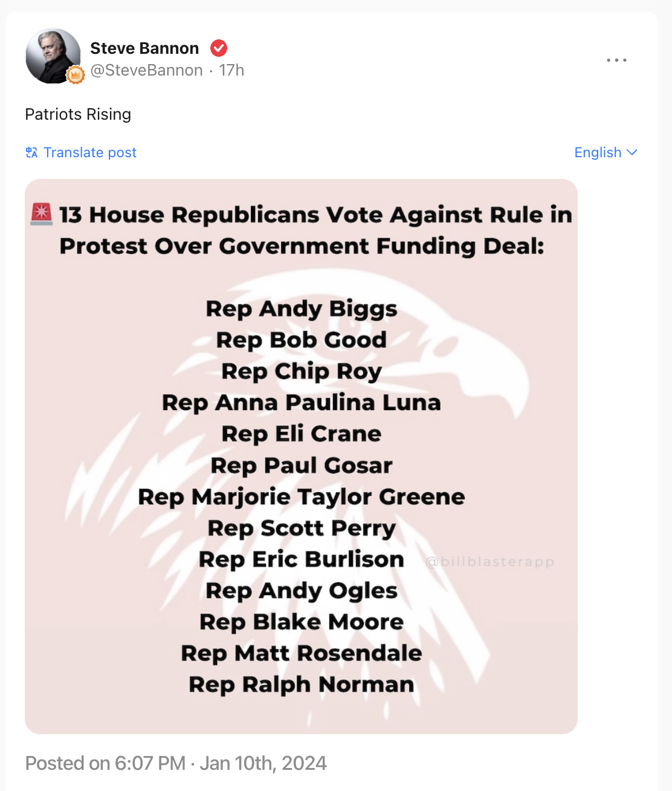This screenshot has width=672, height=791.
Task: Click the 17h post timestamp
Action: point(231,70)
